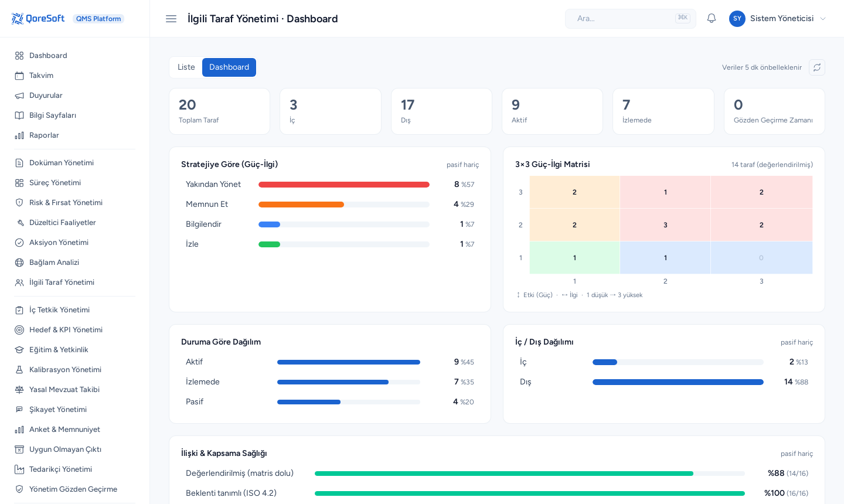Click the QoreSoft logo
The image size is (844, 504).
[x=38, y=19]
